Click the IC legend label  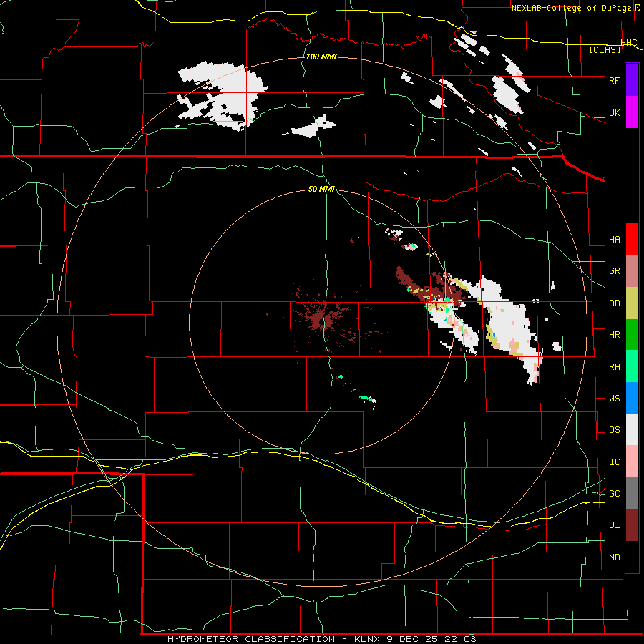614,462
